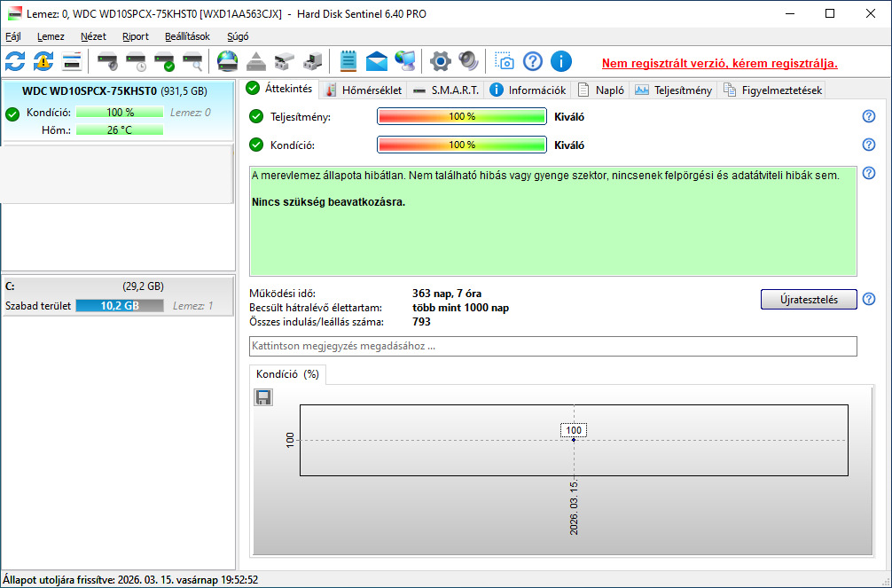Screen dimensions: 892x588
Task: Click the '363 nap, 7 óra' value
Action: (447, 294)
